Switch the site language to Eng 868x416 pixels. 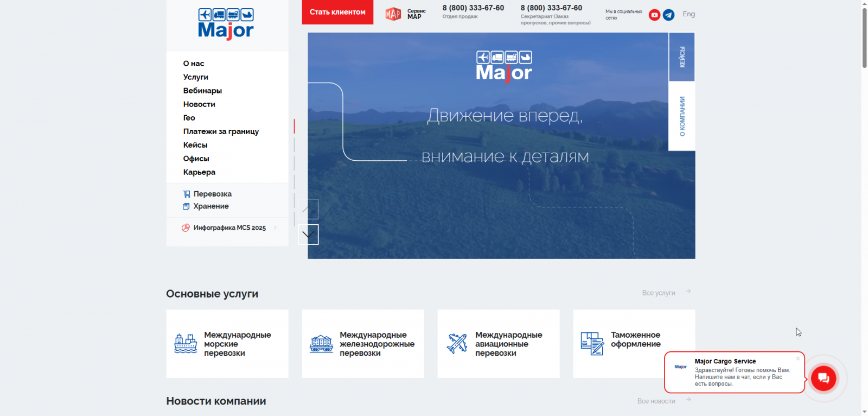(689, 14)
